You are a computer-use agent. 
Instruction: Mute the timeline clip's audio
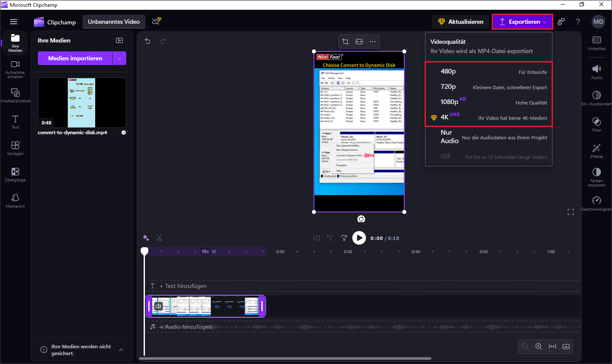pyautogui.click(x=159, y=306)
